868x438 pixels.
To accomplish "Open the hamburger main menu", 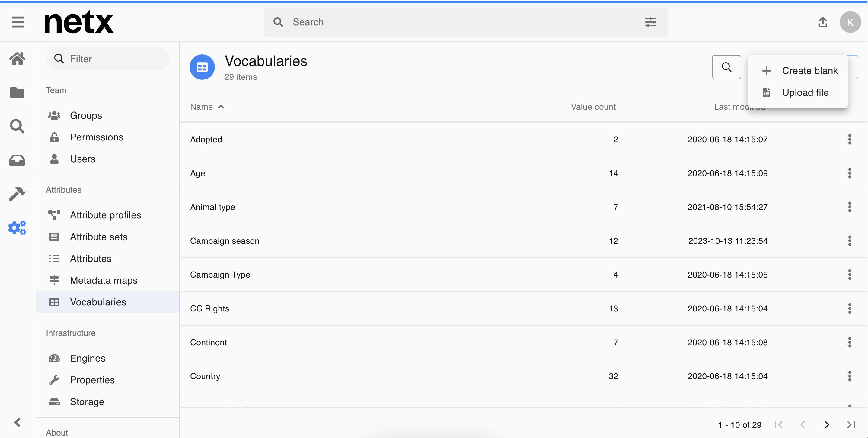I will click(x=18, y=22).
